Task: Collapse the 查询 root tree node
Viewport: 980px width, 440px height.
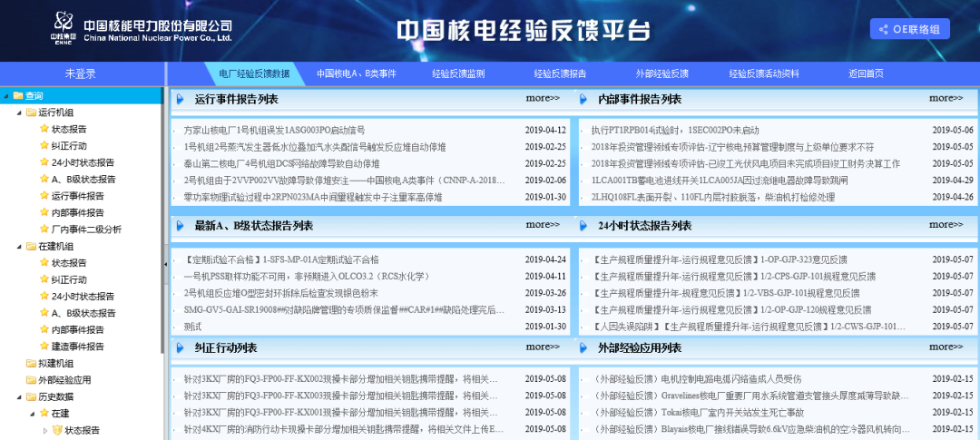Action: [6, 96]
